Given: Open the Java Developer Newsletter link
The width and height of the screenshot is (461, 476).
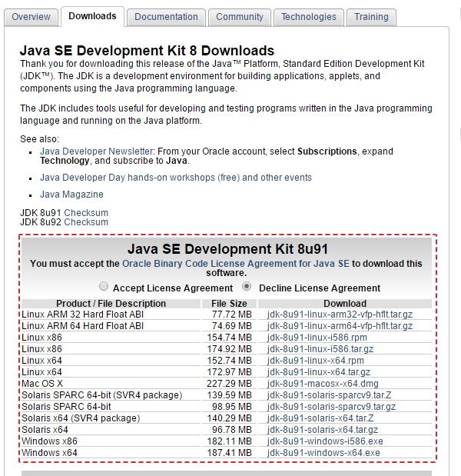Looking at the screenshot, I should [97, 151].
